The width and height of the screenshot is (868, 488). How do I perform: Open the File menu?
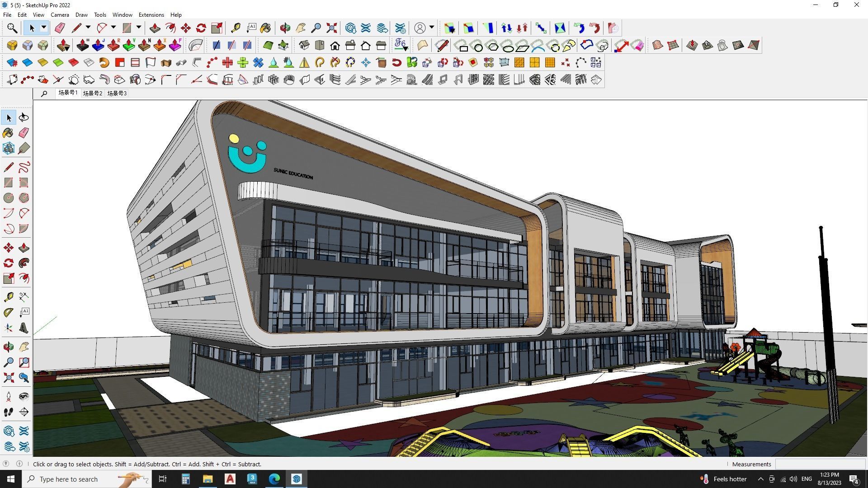tap(7, 15)
